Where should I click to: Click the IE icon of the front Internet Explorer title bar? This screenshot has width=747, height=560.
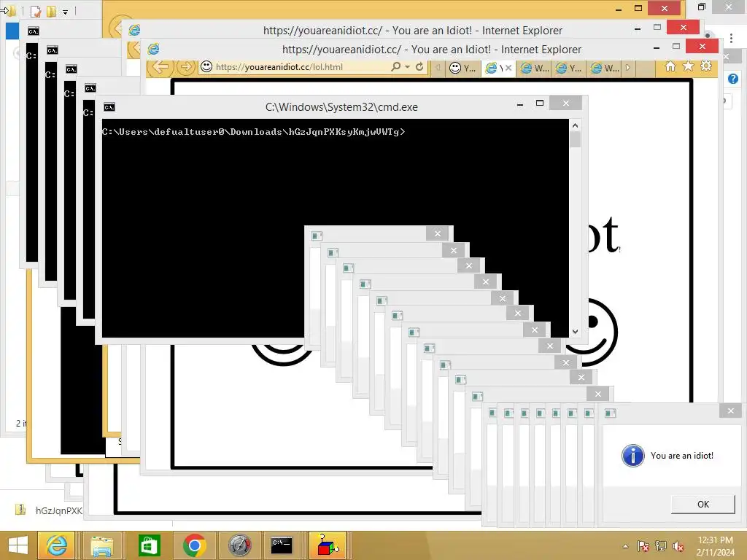point(153,49)
